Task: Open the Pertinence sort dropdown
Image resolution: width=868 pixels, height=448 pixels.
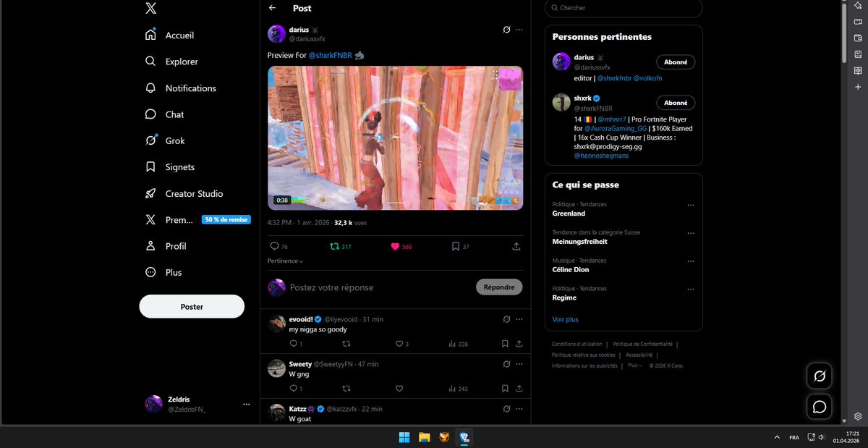Action: point(285,261)
